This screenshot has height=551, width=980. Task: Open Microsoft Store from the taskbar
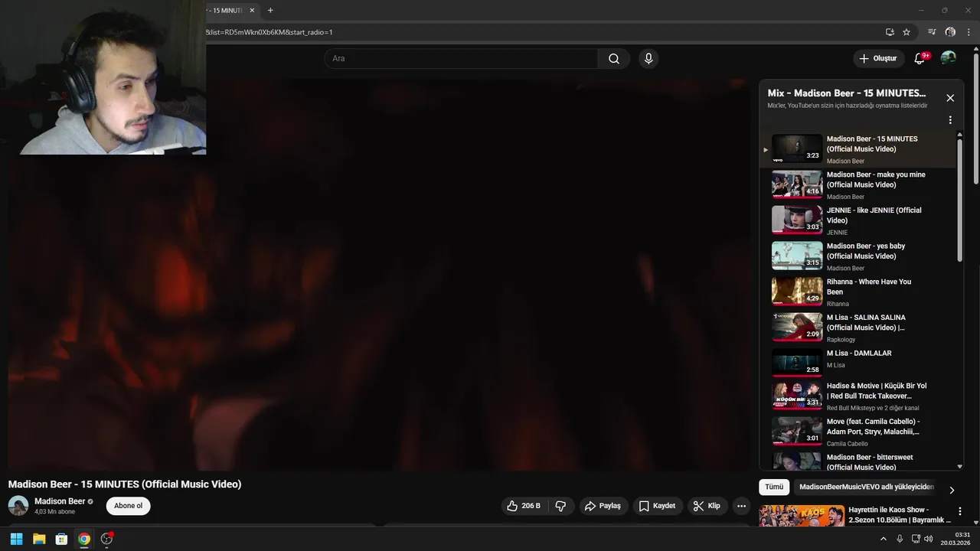click(x=61, y=539)
